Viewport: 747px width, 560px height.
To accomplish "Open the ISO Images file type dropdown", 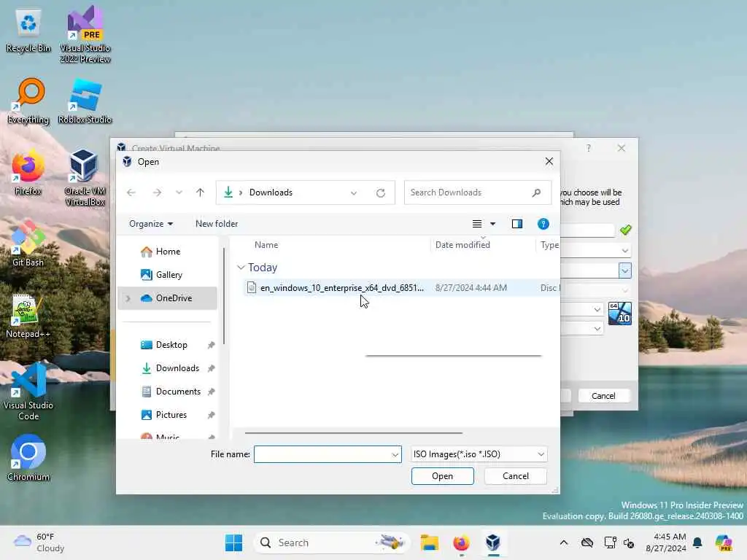I will (x=479, y=454).
